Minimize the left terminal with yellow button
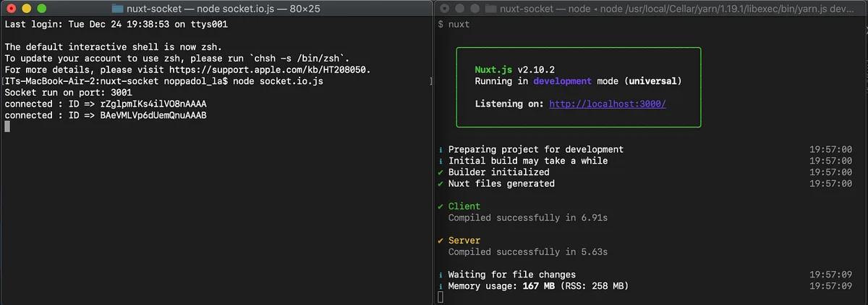This screenshot has height=305, width=868. [25, 8]
